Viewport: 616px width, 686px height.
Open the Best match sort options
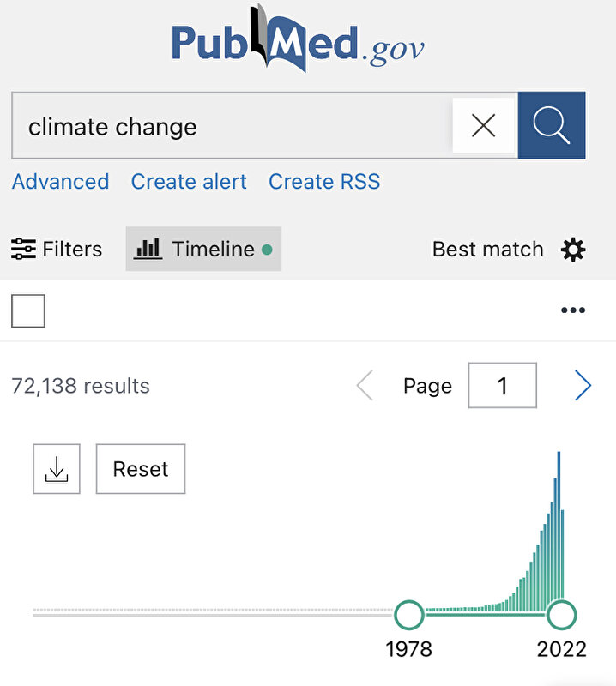click(487, 250)
